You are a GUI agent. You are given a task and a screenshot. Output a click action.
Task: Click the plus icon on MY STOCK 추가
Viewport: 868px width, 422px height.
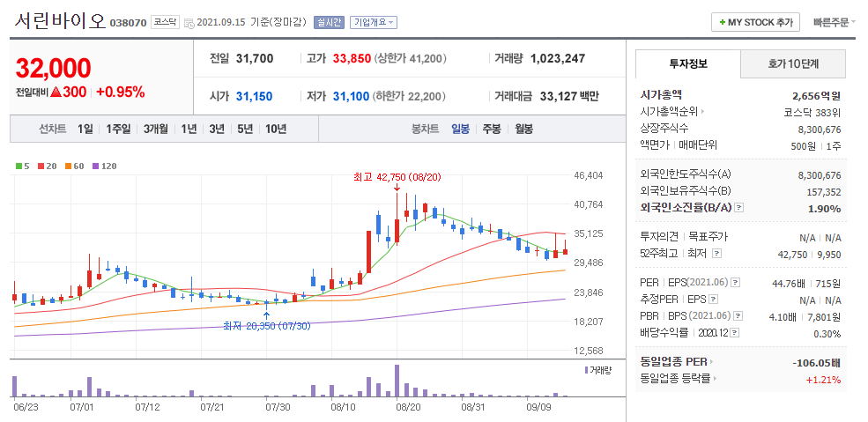pos(722,23)
